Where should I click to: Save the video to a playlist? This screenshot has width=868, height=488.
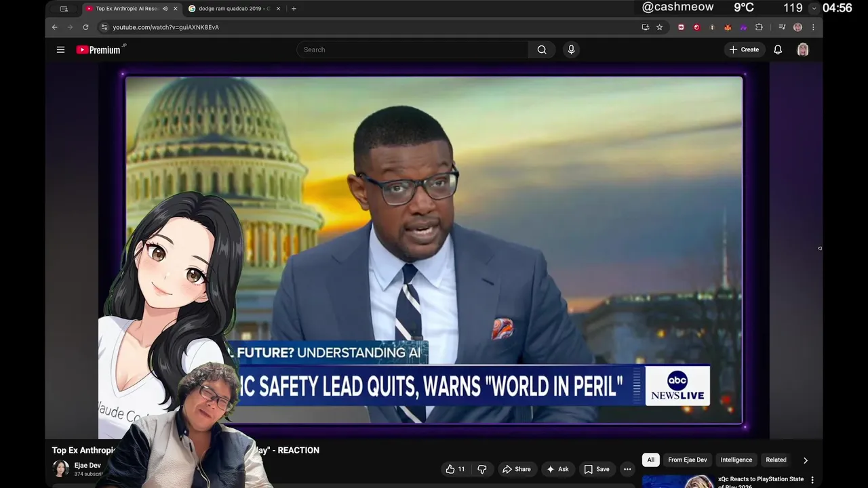point(597,469)
